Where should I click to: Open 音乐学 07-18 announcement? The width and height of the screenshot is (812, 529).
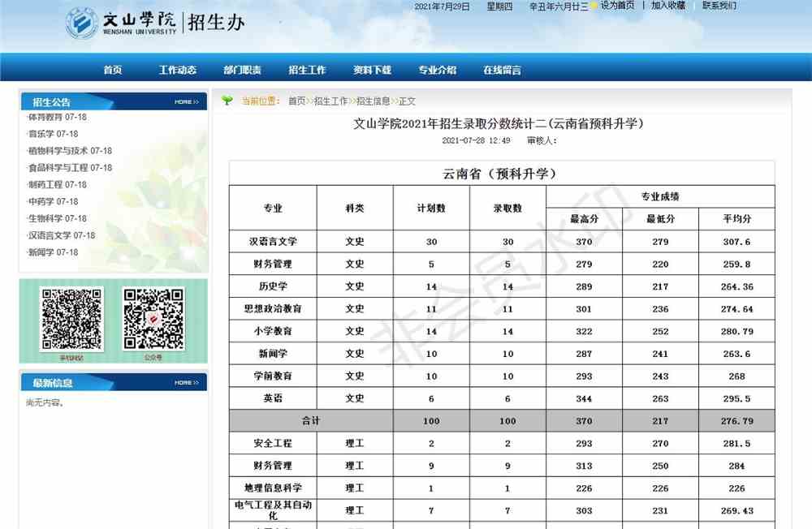(x=53, y=134)
